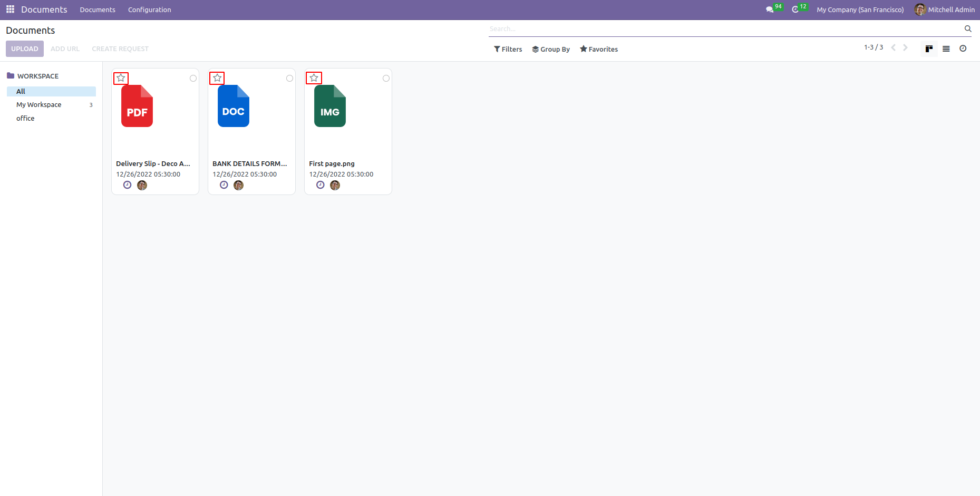Image resolution: width=980 pixels, height=496 pixels.
Task: Click the BANK DETAILS FORM... file name
Action: click(250, 164)
